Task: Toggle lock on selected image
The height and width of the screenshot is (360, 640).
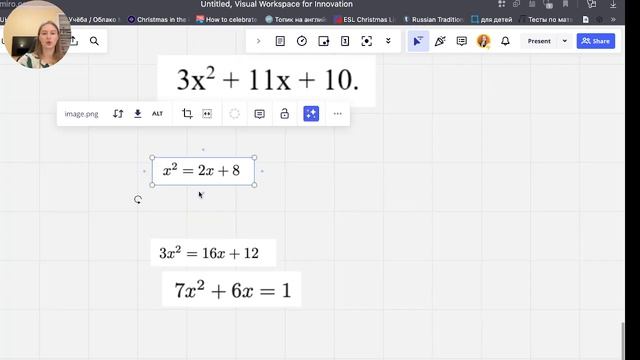Action: pos(284,114)
